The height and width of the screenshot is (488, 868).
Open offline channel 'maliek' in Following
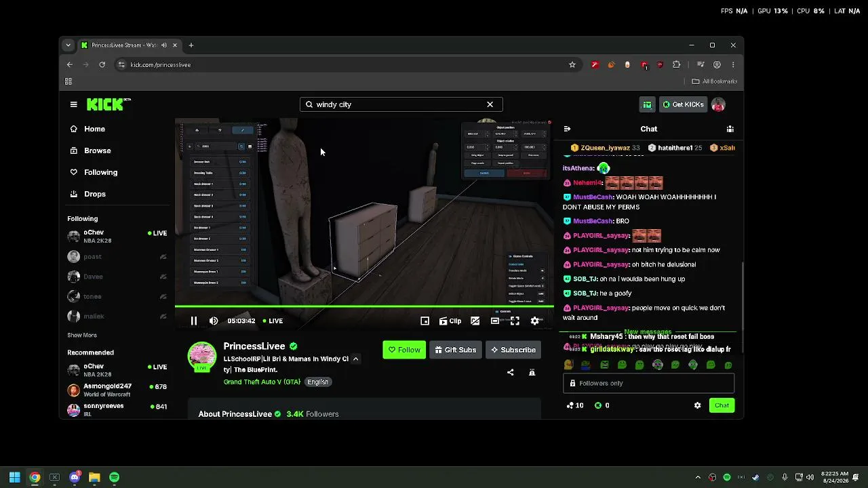click(117, 316)
